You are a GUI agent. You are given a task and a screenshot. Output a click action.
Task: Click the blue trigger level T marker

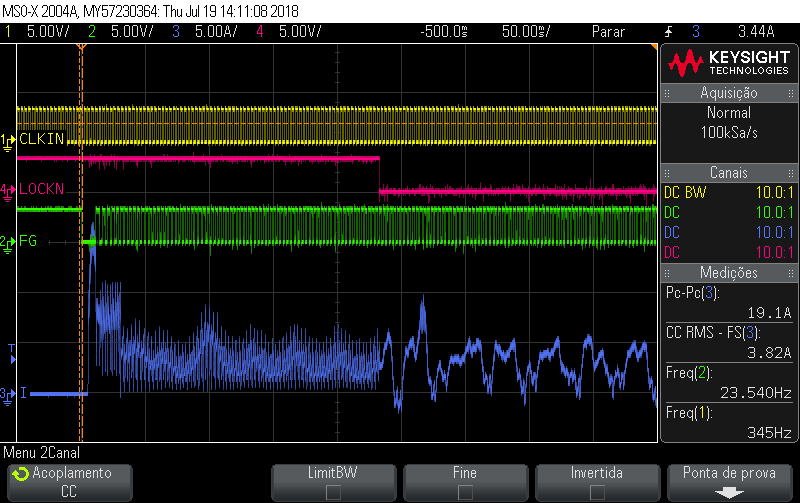(12, 354)
